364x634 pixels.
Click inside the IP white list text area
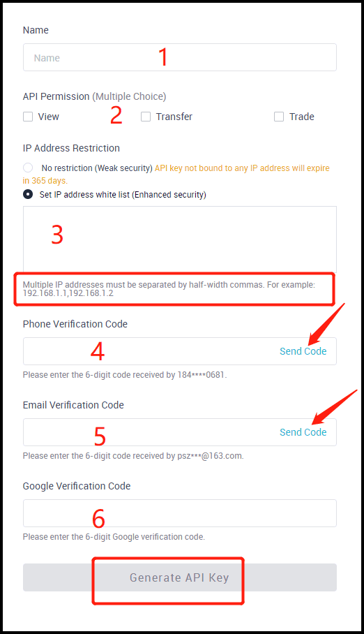tap(179, 239)
